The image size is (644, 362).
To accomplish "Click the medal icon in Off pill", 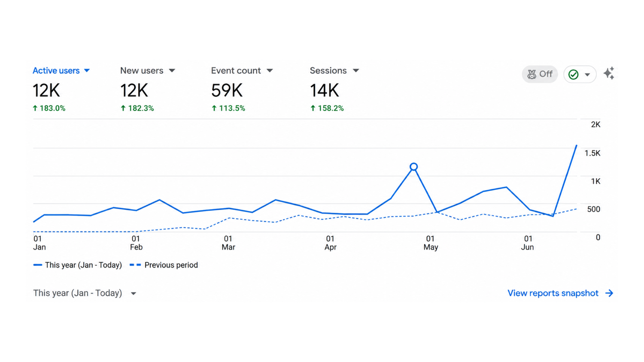I will point(532,74).
